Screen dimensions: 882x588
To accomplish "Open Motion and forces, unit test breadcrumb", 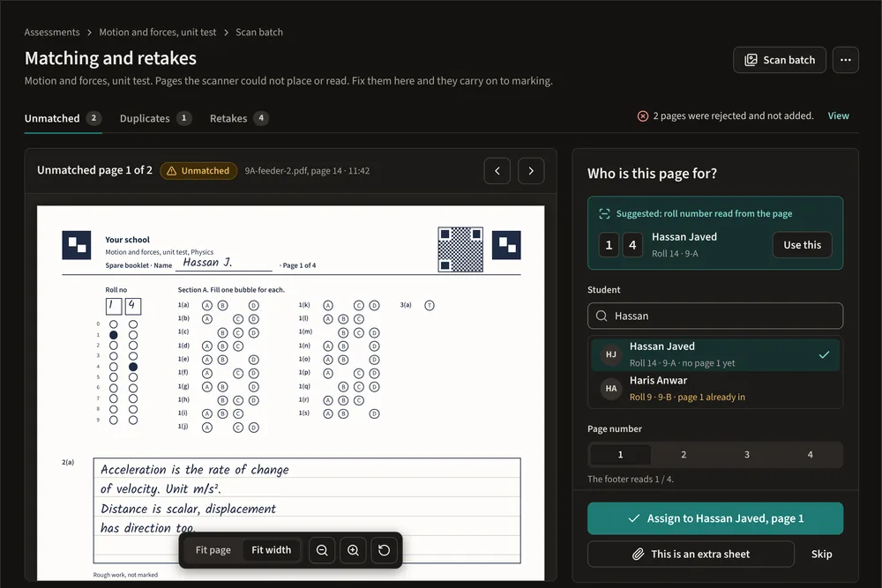I will tap(158, 33).
